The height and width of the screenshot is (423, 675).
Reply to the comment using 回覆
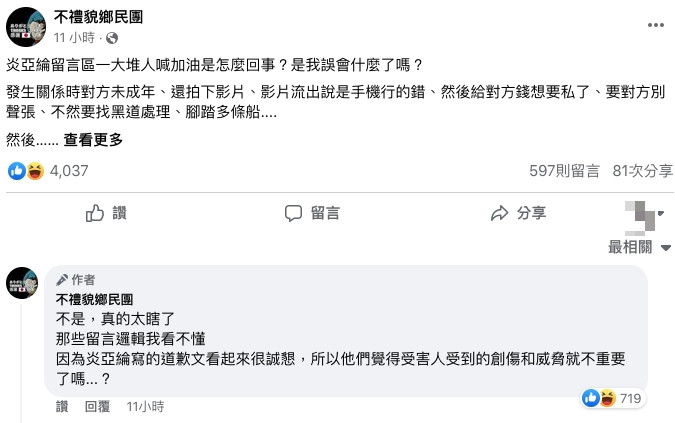[x=97, y=407]
